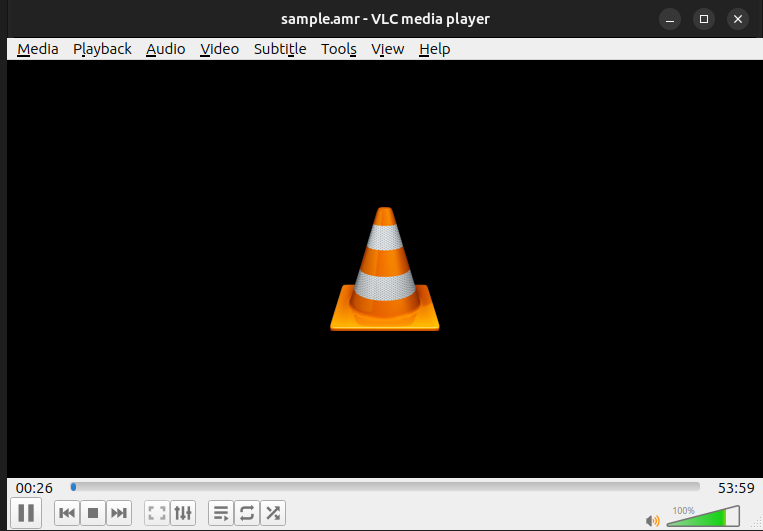Seek along the playback progress bar
The image size is (763, 531).
pyautogui.click(x=385, y=487)
